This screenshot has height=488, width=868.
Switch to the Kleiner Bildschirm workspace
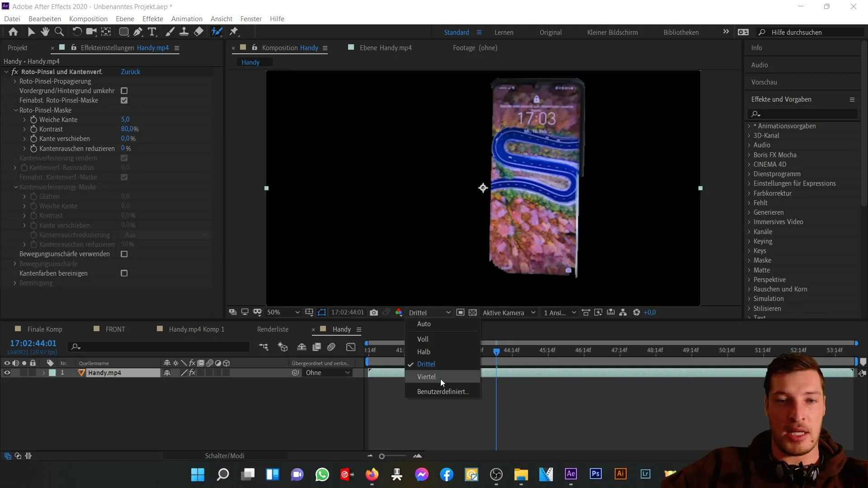tap(613, 33)
